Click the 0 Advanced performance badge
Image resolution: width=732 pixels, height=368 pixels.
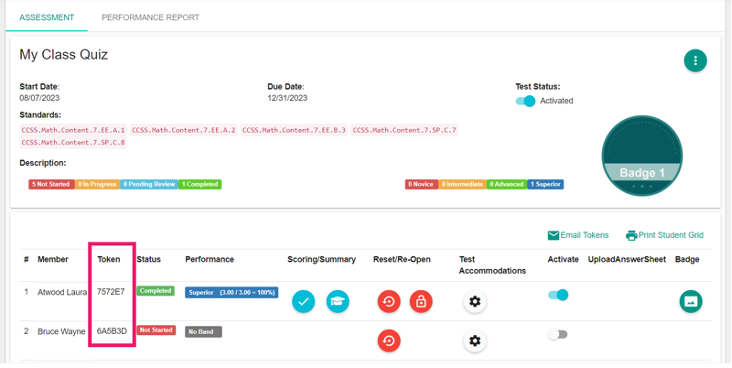[x=507, y=184]
